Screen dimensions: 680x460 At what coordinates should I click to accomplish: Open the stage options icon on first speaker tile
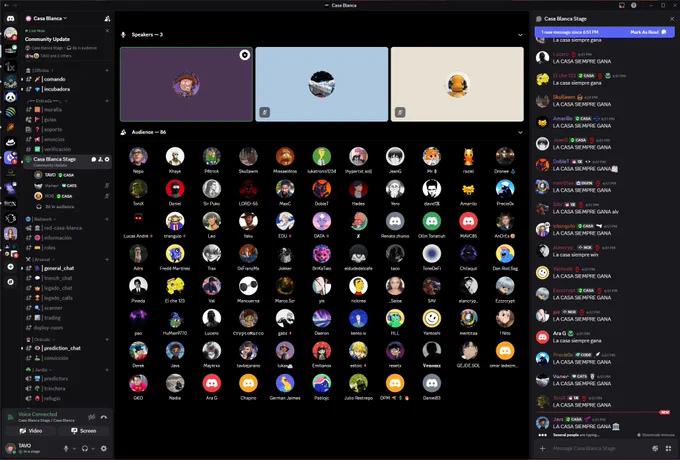tap(245, 55)
